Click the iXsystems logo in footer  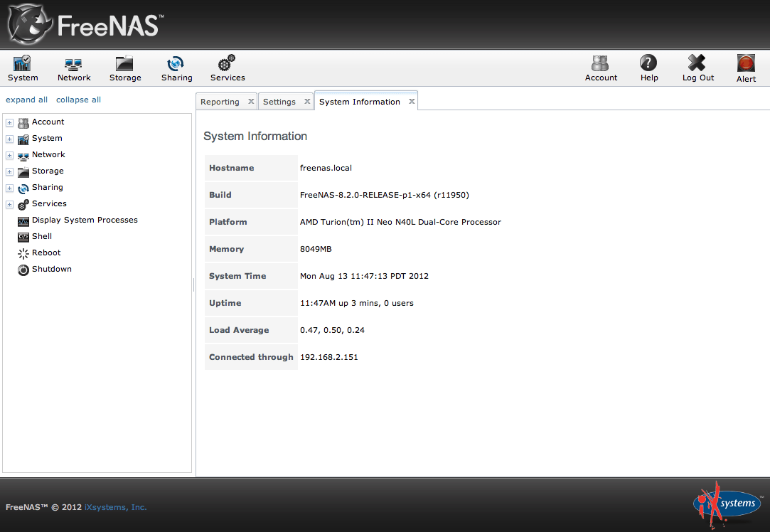pos(727,504)
